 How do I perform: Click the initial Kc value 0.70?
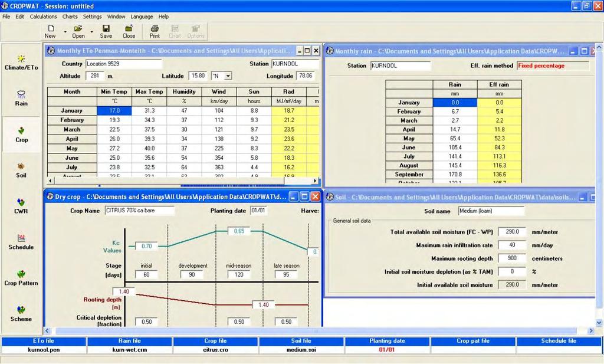[x=146, y=246]
